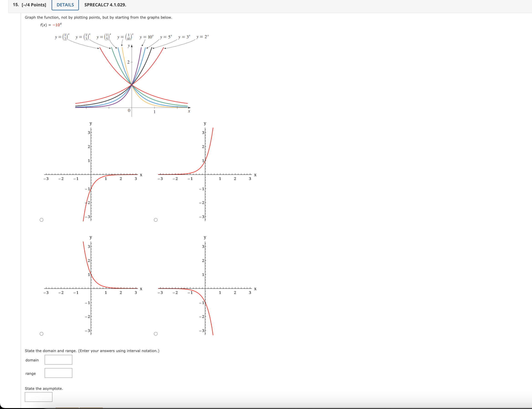Select the radio button for the top-right graph
The image size is (532, 409).
tap(155, 220)
